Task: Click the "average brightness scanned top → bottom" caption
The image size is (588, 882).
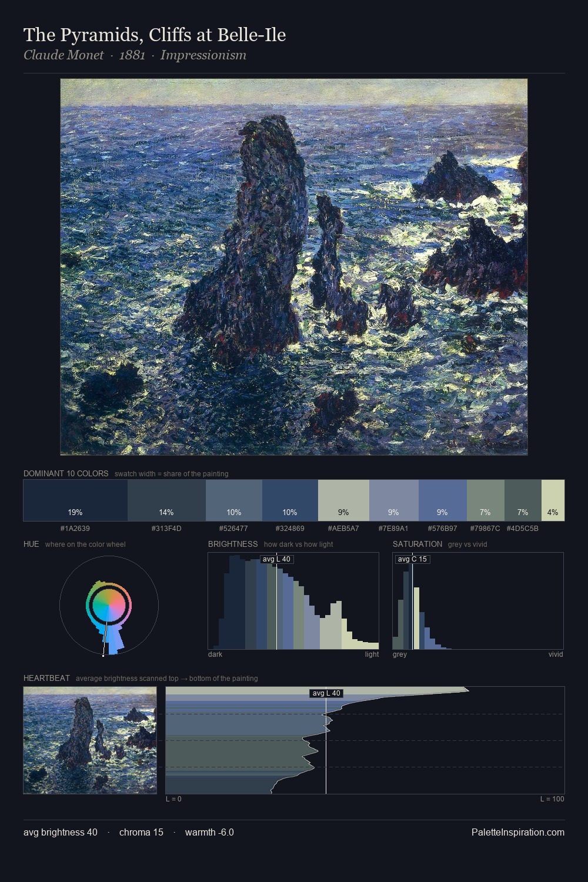Action: 167,679
